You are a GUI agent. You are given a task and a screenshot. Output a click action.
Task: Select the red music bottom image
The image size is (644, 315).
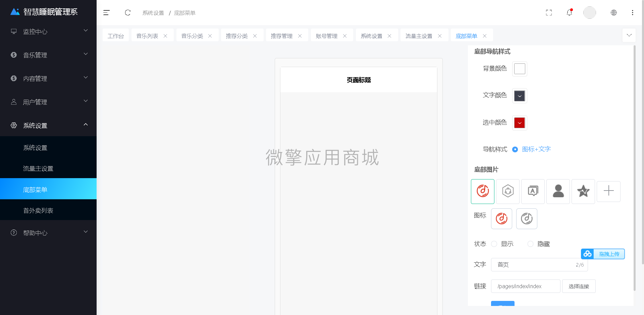483,192
